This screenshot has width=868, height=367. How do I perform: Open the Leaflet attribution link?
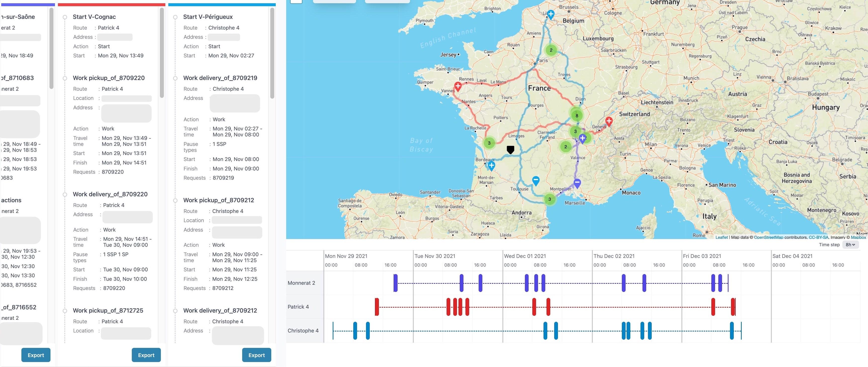click(721, 237)
